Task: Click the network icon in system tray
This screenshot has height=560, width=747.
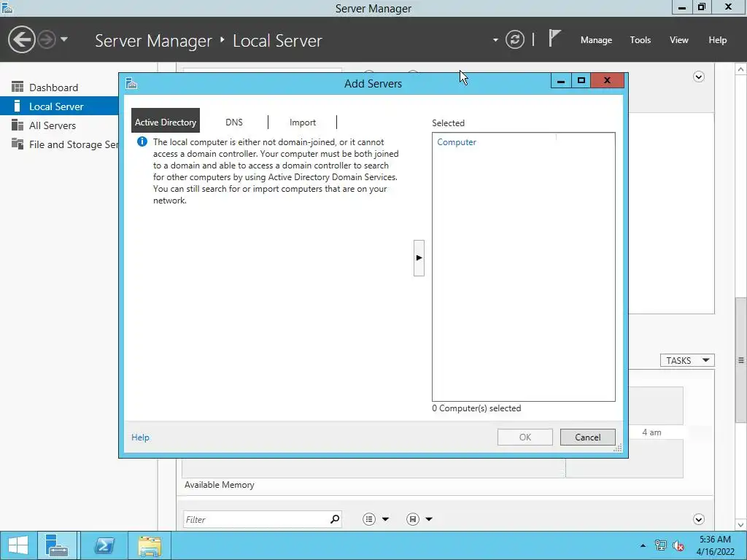Action: [661, 545]
